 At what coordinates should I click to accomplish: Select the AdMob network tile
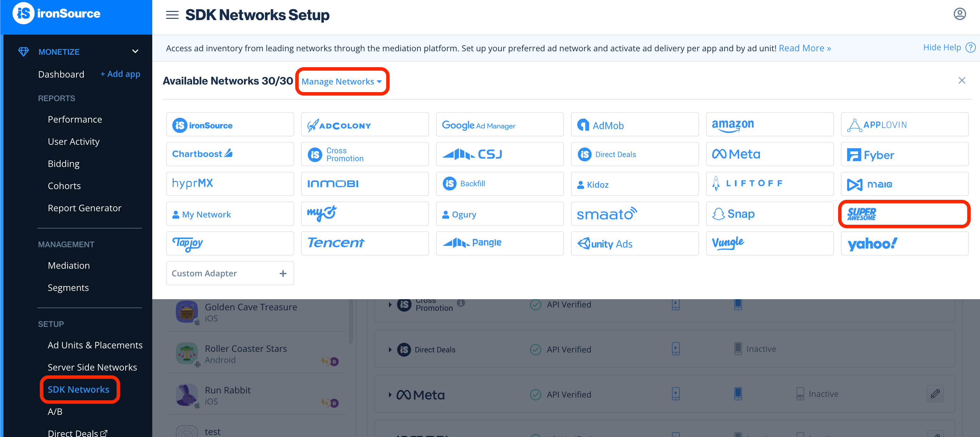634,125
